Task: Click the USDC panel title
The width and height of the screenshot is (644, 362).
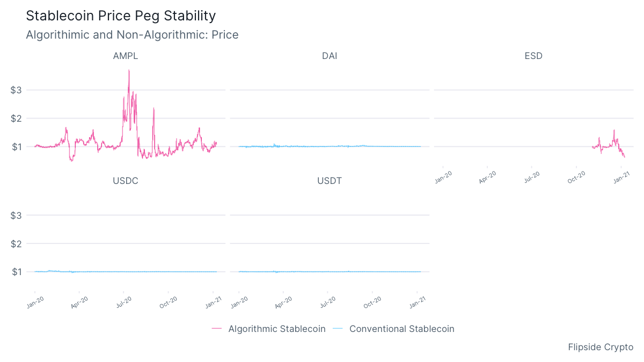Action: tap(126, 181)
